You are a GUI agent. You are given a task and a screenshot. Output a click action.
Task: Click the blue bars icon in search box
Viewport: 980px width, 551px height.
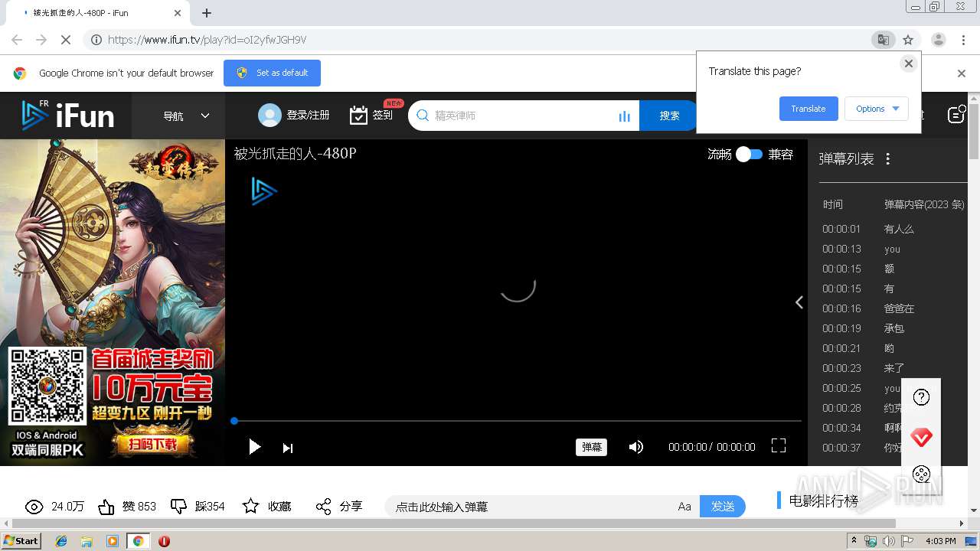(x=624, y=116)
